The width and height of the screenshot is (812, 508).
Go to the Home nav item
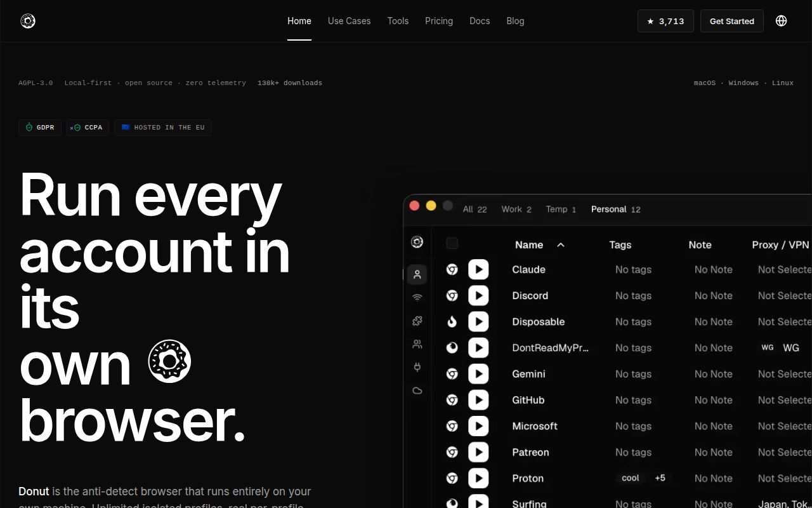pyautogui.click(x=299, y=21)
